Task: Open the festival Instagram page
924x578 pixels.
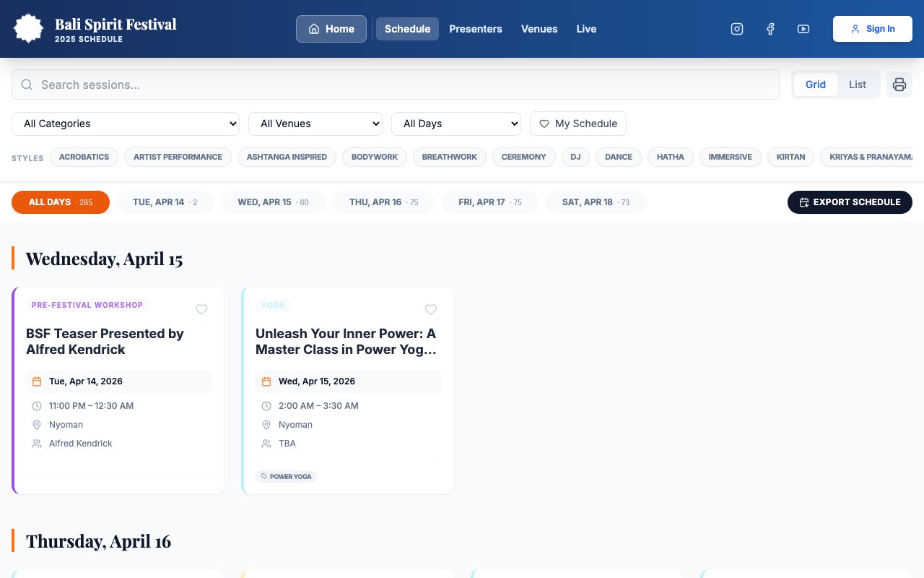Action: coord(736,29)
